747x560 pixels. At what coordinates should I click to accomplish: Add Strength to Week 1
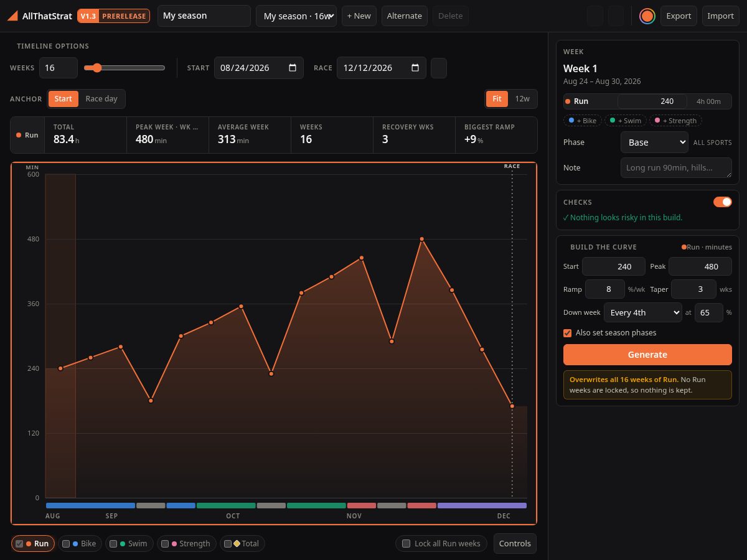pyautogui.click(x=675, y=121)
